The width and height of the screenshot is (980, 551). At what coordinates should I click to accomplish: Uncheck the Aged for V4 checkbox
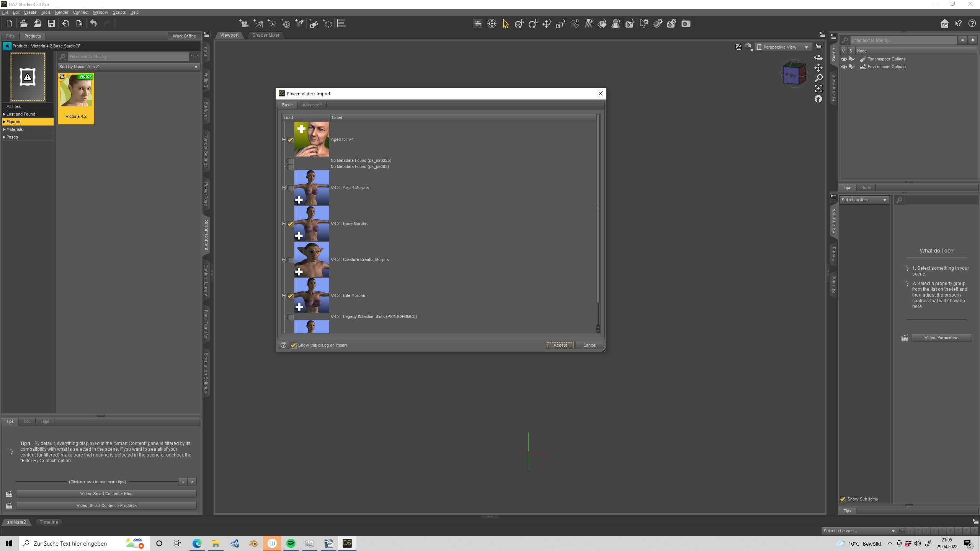[291, 140]
